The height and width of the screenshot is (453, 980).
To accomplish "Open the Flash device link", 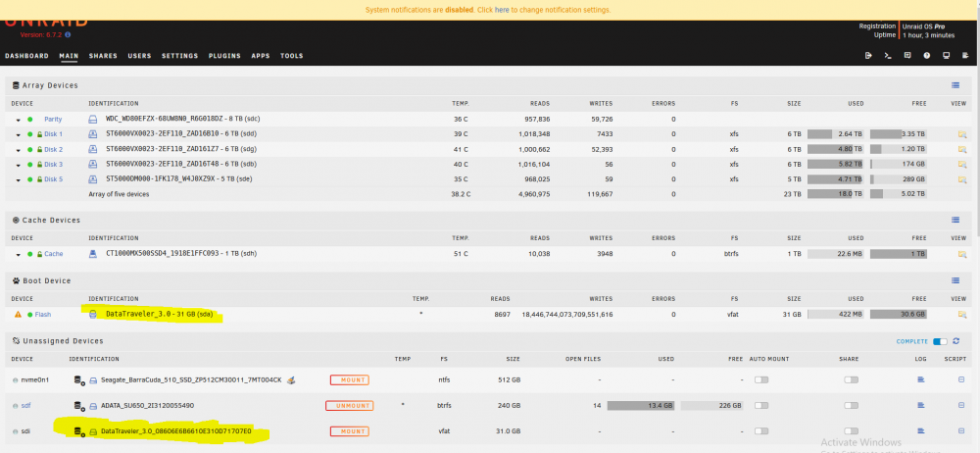I will 43,314.
